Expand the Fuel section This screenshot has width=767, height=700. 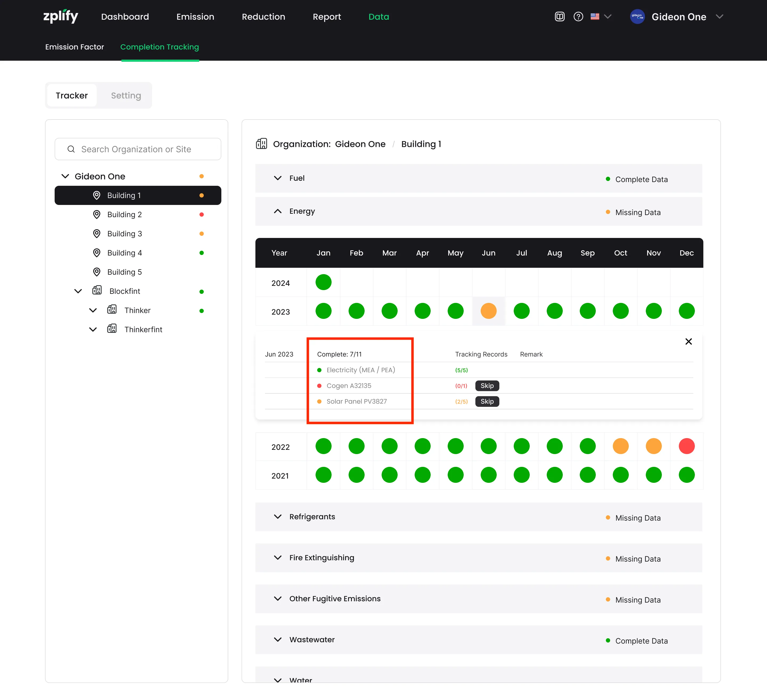(x=278, y=178)
